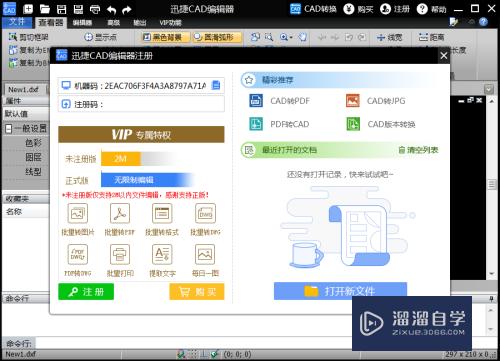Click the 精彩推荐 star icon
Viewport: 500px width, 361px height.
point(249,80)
